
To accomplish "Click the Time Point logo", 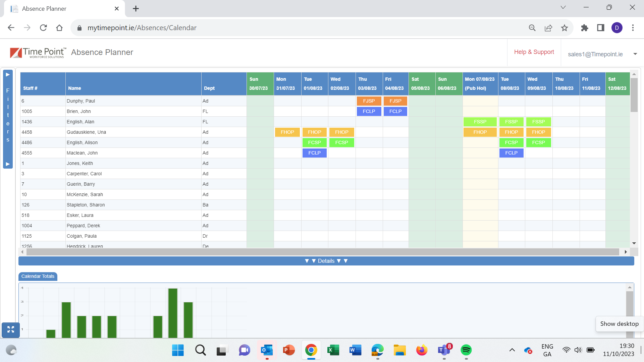I will (x=38, y=53).
